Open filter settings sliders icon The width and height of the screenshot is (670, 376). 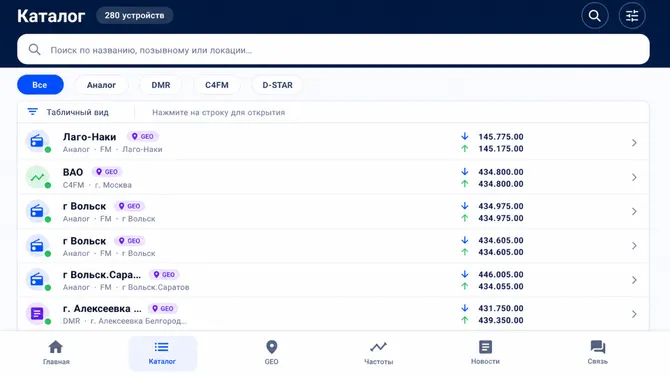tap(632, 16)
